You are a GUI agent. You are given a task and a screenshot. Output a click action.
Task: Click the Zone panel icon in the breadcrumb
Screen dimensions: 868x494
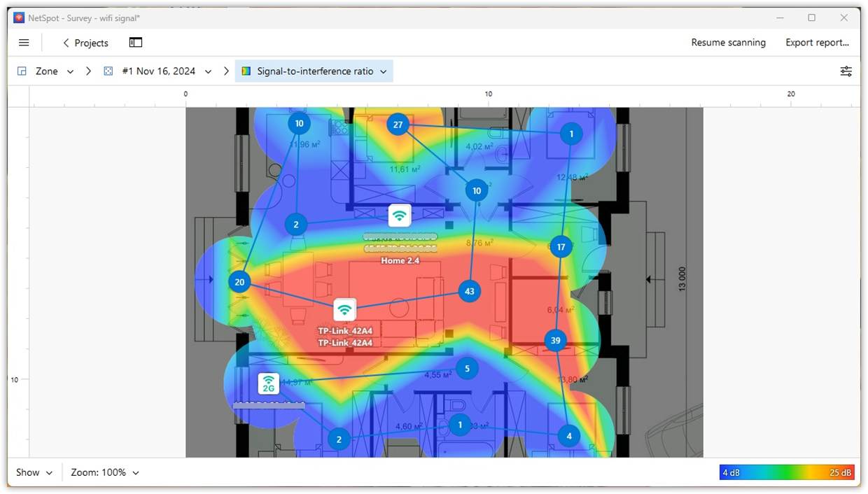pos(22,71)
